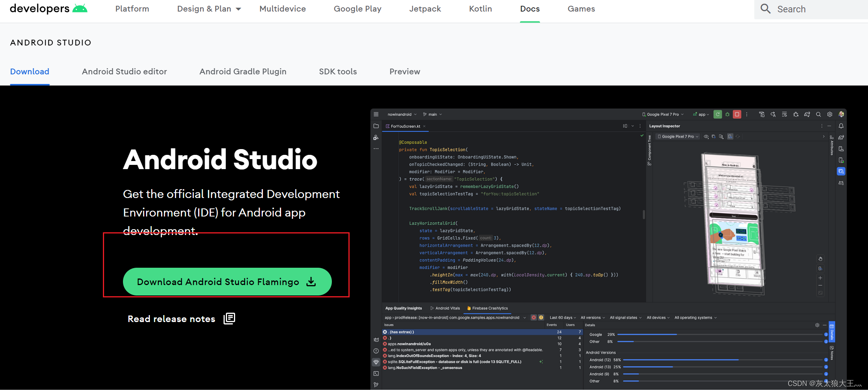The height and width of the screenshot is (391, 868).
Task: Open the Google Pixel 7 Pro device dropdown in IDE toolbar
Action: pyautogui.click(x=663, y=114)
